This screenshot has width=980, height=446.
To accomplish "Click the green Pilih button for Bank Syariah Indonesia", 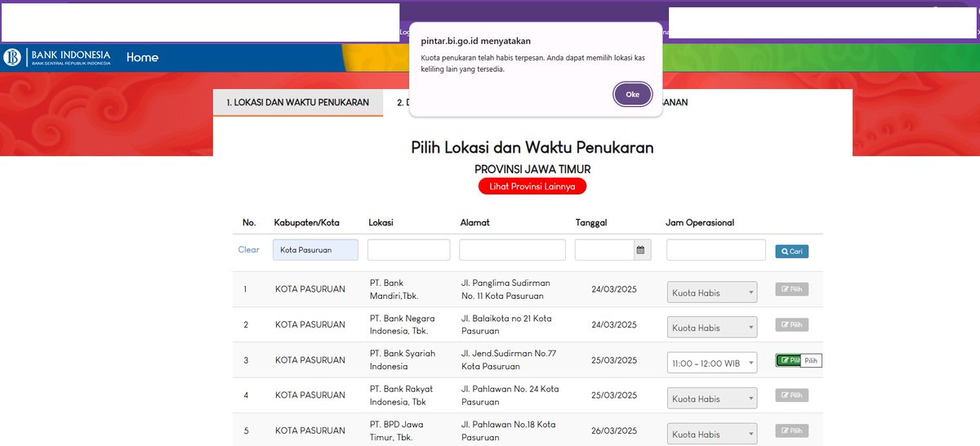I will click(x=788, y=360).
